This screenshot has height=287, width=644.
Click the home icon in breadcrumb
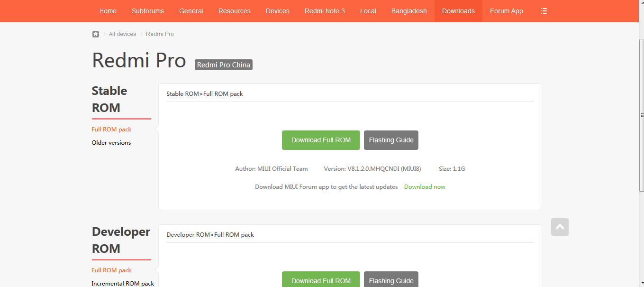[x=96, y=34]
